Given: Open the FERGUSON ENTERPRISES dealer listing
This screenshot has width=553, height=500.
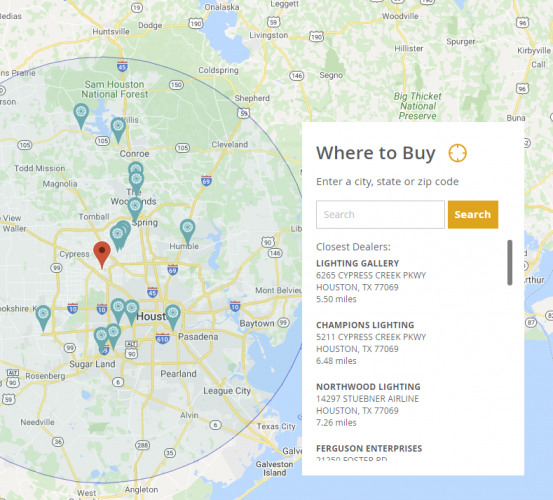Looking at the screenshot, I should (369, 449).
